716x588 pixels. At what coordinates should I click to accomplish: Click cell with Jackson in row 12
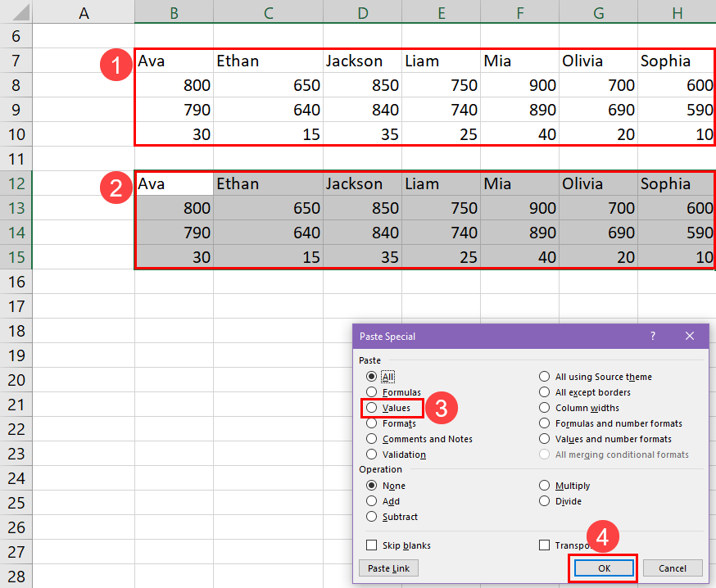[363, 183]
